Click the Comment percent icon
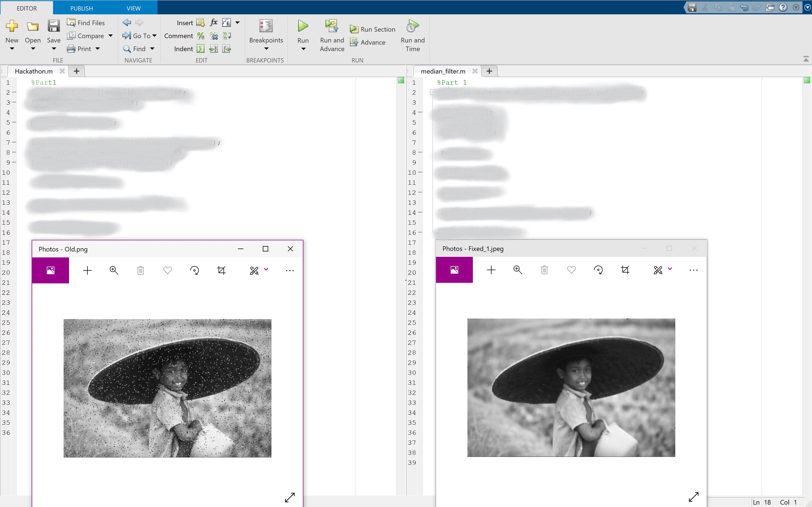The image size is (812, 507). [201, 35]
